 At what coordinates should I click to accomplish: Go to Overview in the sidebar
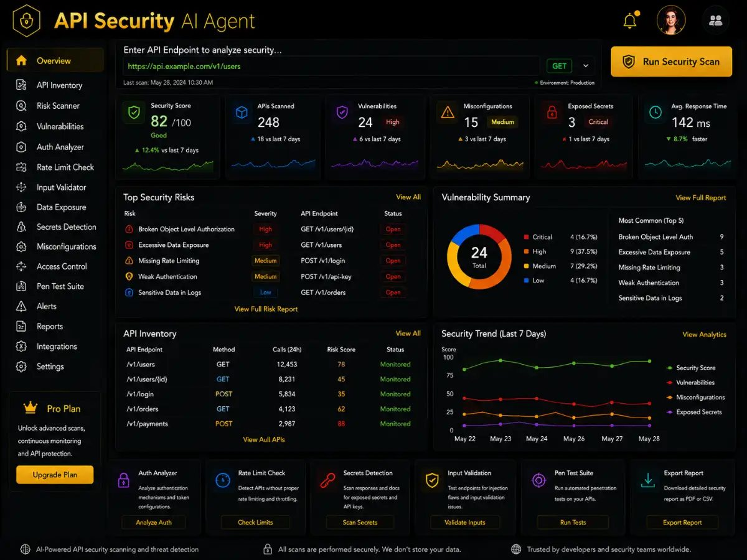55,60
